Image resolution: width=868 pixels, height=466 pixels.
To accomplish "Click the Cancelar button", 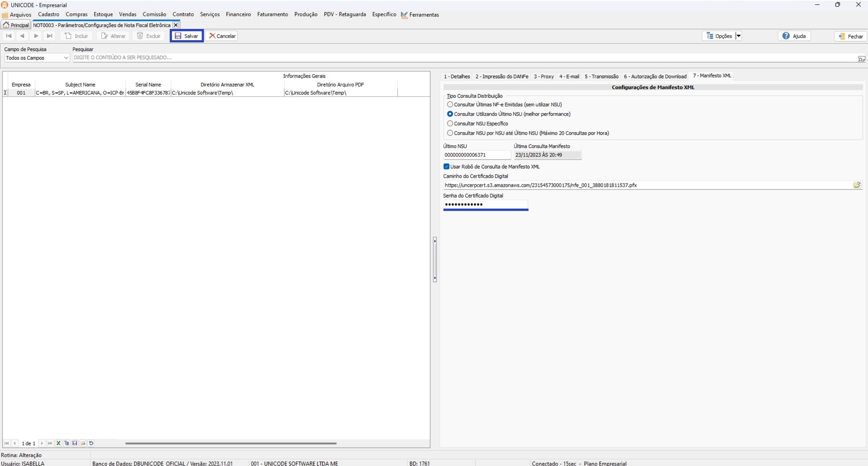I will pos(222,36).
